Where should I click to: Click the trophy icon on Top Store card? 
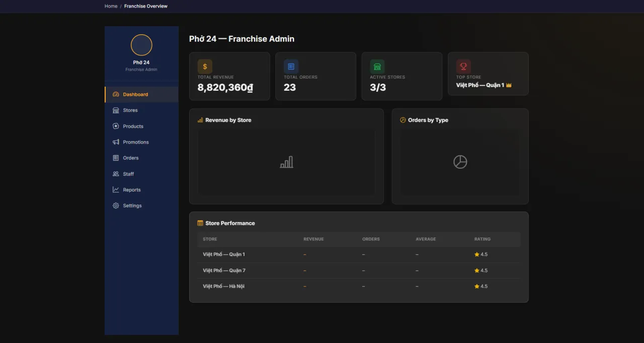click(463, 66)
